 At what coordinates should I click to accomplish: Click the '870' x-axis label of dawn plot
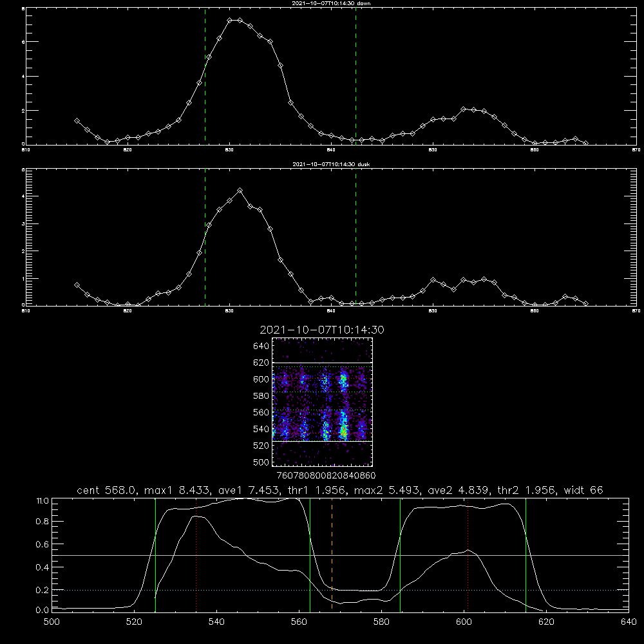point(636,150)
